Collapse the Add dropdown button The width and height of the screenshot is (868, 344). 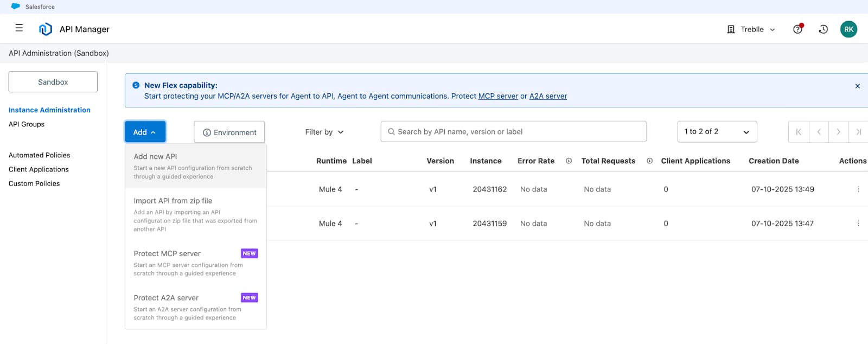point(145,132)
